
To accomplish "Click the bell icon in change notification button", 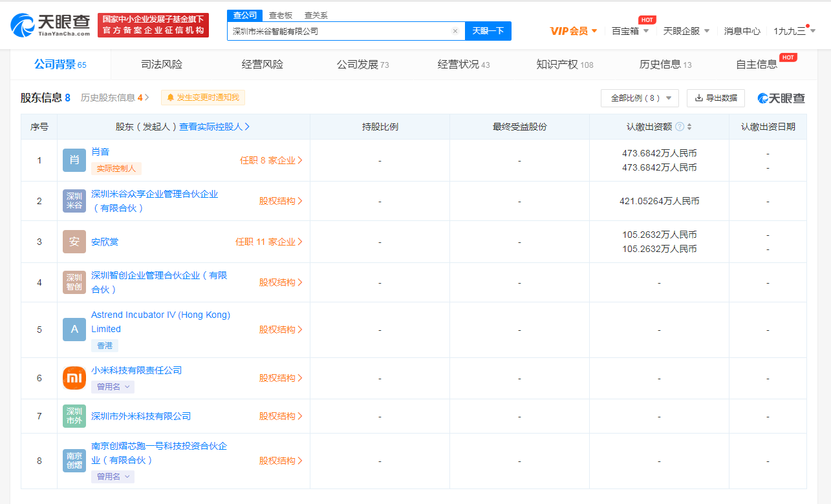I will pyautogui.click(x=171, y=98).
